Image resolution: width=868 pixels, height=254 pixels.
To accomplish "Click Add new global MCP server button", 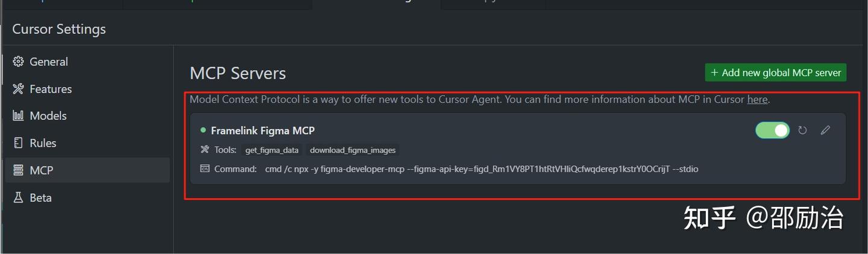I will pyautogui.click(x=775, y=72).
